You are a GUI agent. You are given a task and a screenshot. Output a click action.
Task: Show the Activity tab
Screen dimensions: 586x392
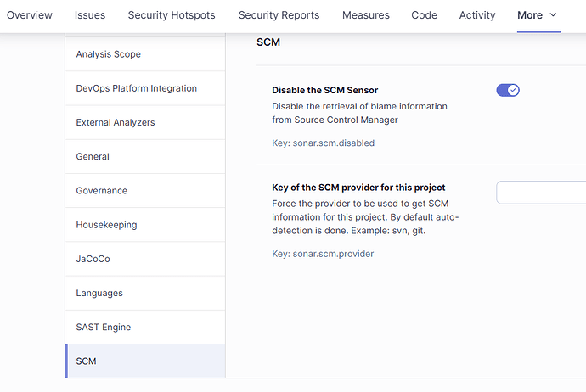tap(477, 15)
